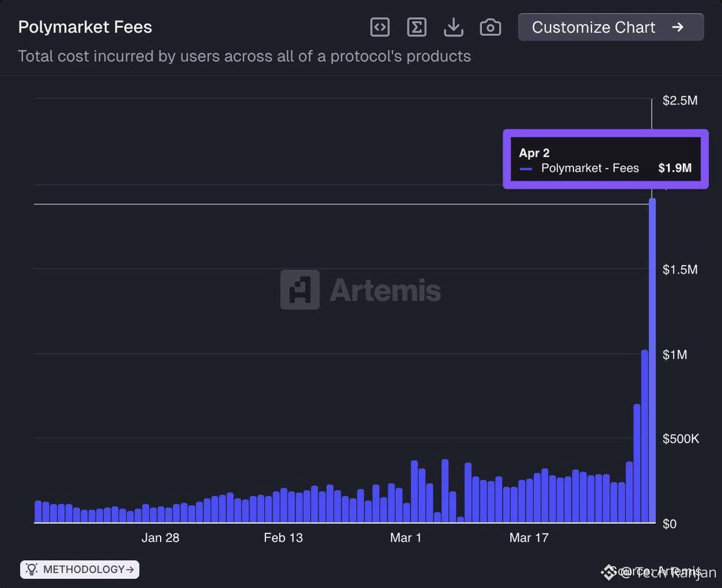Download the chart data

coord(453,27)
